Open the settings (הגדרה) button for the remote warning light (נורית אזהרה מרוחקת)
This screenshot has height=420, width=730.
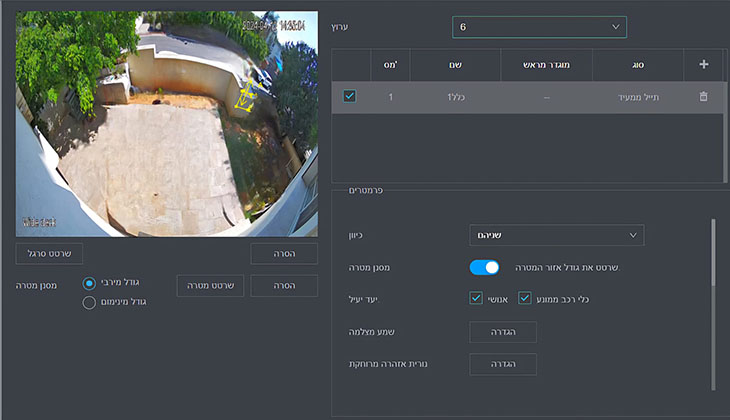(503, 364)
